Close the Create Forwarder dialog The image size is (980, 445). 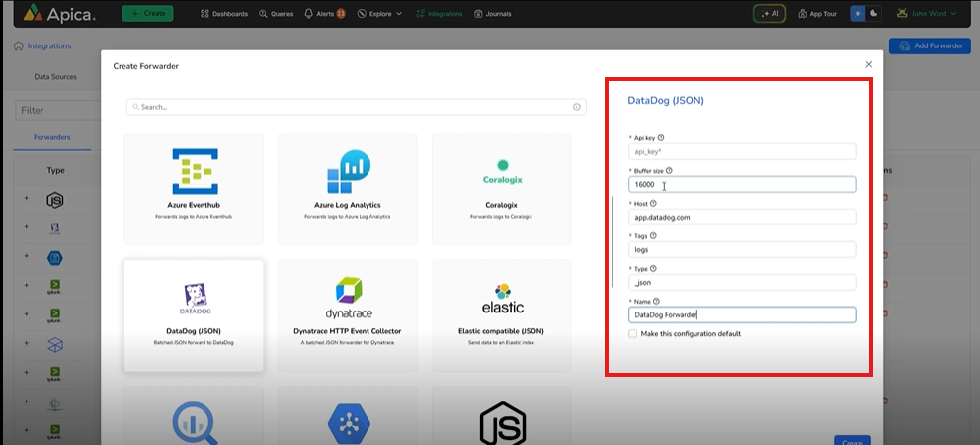coord(869,64)
